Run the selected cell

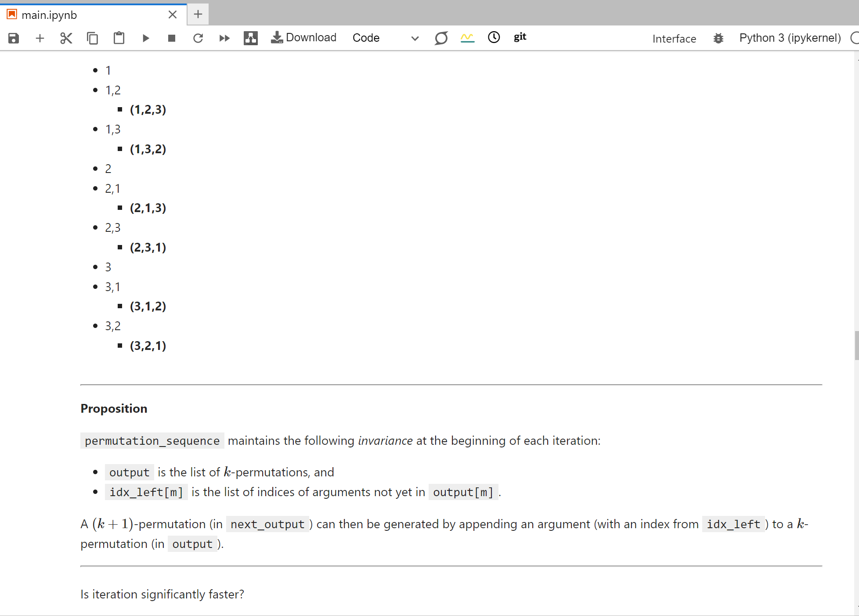[x=146, y=38]
